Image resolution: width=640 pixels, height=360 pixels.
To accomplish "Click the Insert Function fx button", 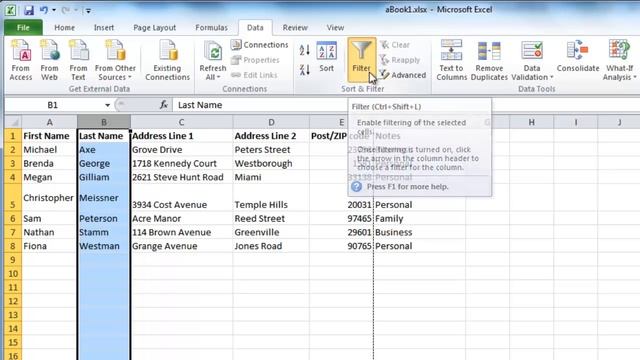I will point(164,105).
